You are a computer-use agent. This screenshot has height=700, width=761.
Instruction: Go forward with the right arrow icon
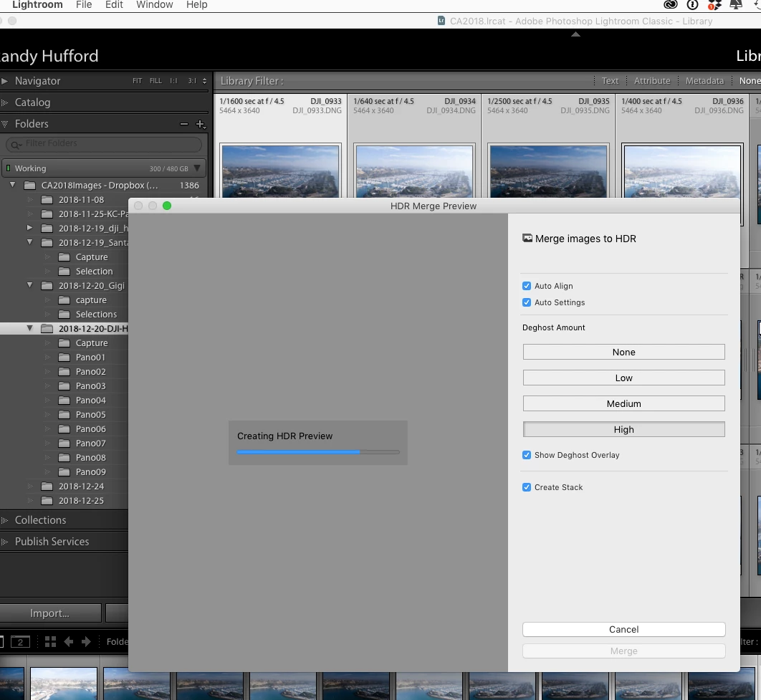click(86, 641)
